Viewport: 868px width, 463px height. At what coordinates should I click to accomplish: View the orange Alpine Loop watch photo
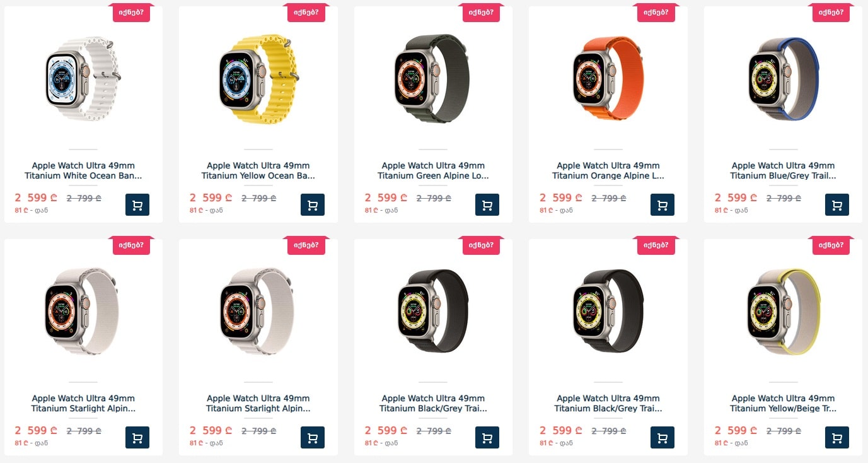coord(608,79)
